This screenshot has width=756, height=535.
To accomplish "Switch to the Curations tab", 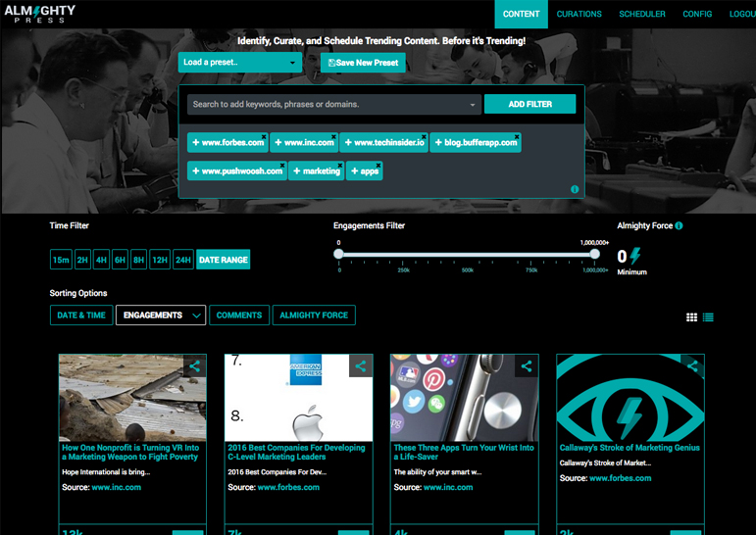I will pyautogui.click(x=580, y=14).
